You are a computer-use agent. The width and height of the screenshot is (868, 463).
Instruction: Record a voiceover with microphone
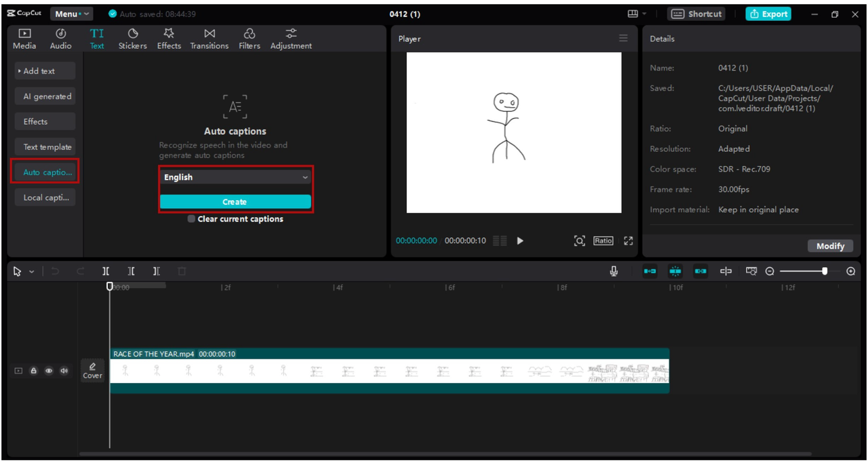coord(614,271)
